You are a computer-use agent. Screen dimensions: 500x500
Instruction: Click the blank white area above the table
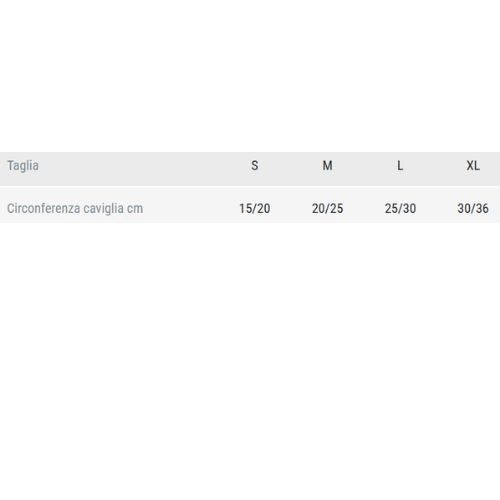coord(250,76)
